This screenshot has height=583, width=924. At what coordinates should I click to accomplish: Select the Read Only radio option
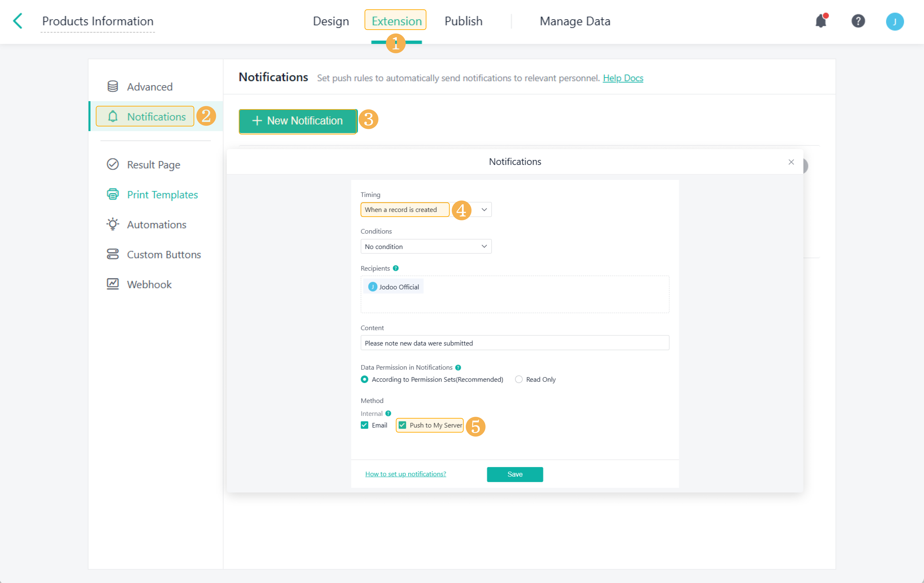[x=518, y=379]
